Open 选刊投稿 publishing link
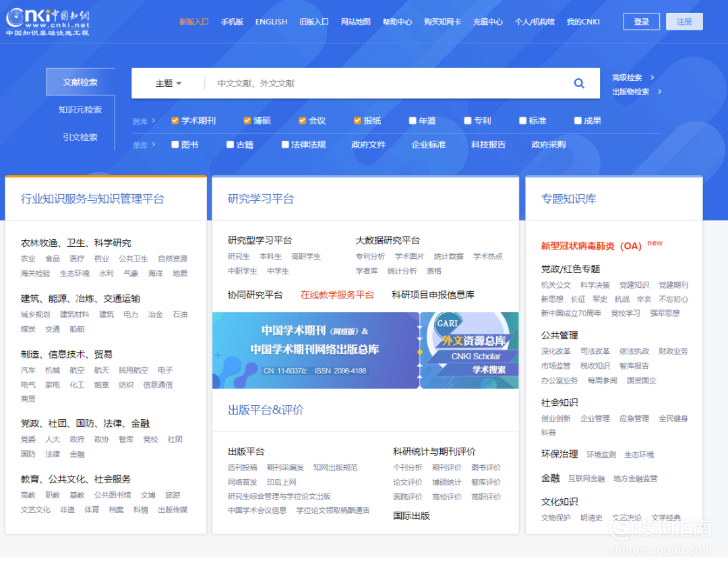This screenshot has height=573, width=728. (x=243, y=468)
